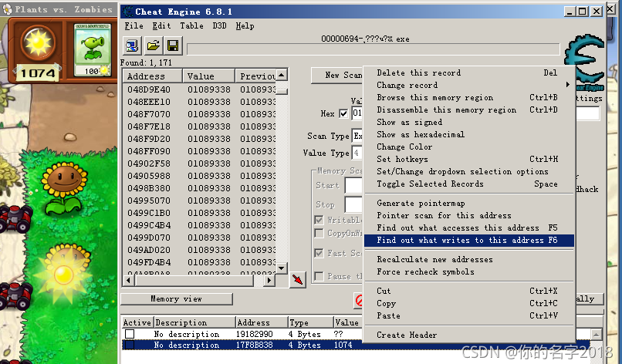Click the New Scan button
Image resolution: width=622 pixels, height=364 pixels.
(x=337, y=75)
